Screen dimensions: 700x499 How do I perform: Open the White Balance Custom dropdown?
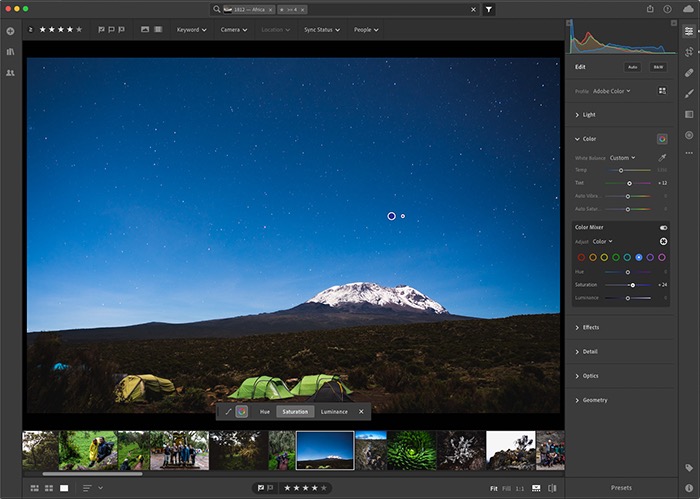pyautogui.click(x=622, y=157)
